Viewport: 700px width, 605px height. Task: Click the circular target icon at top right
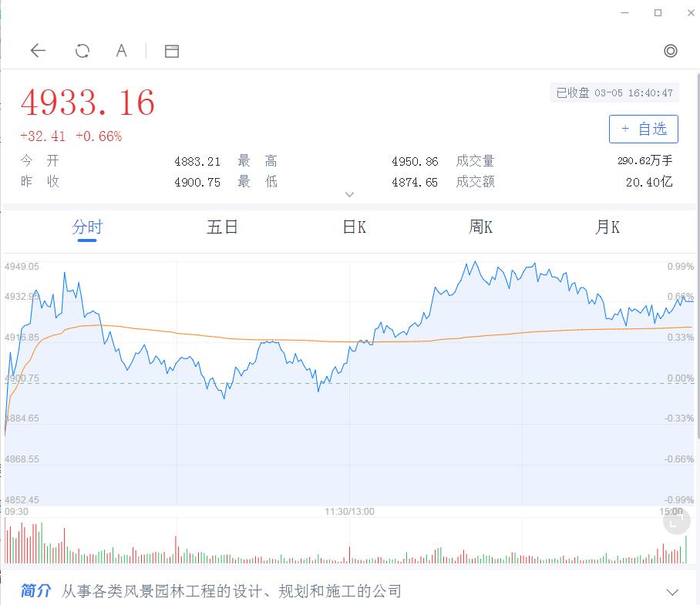[670, 50]
